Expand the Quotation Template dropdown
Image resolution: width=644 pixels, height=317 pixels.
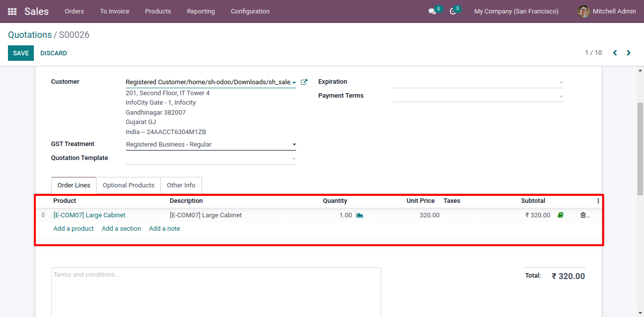pos(294,158)
